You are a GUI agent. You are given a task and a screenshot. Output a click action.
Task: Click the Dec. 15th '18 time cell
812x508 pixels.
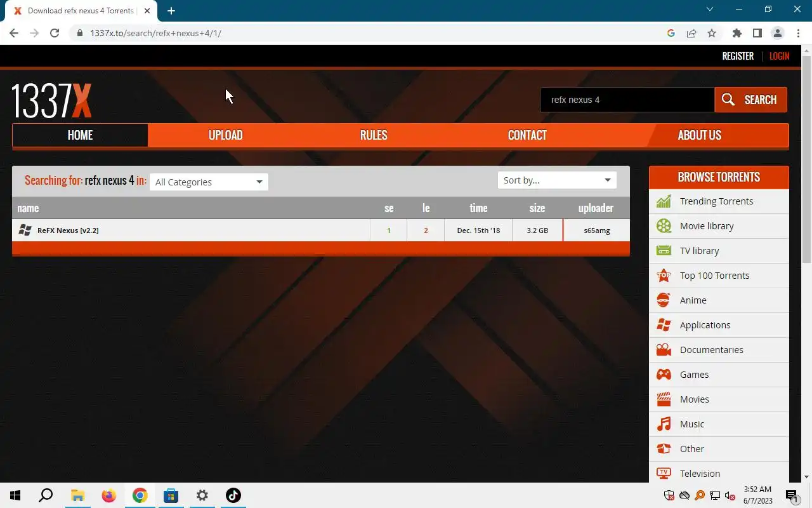click(478, 231)
